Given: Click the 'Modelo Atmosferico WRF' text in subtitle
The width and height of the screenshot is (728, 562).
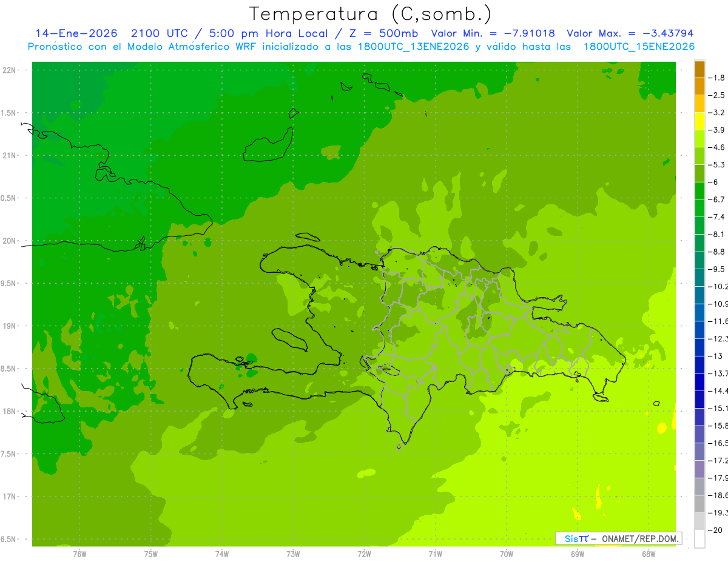Looking at the screenshot, I should tap(187, 47).
